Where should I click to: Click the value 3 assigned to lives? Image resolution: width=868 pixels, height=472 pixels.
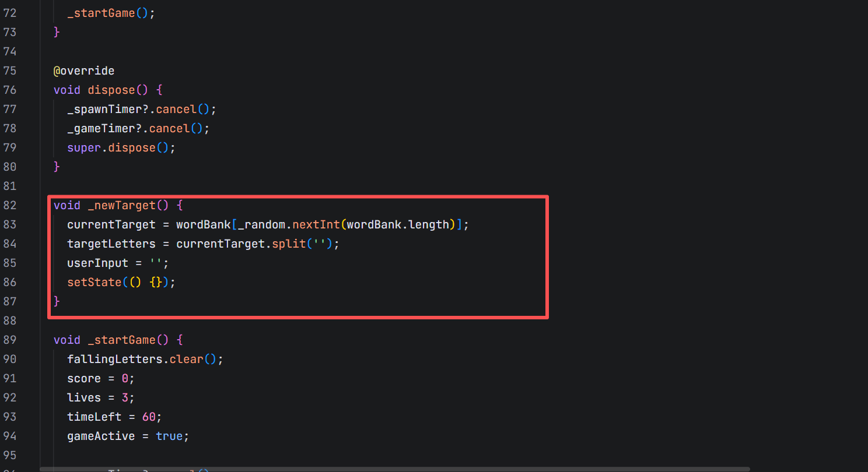(x=125, y=397)
